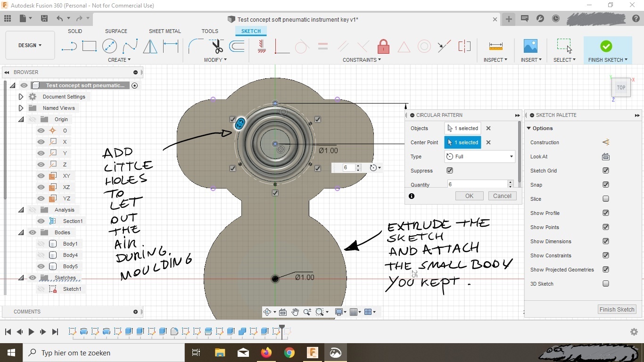
Task: Click the green Finish Sketch checkmark
Action: coord(606,46)
